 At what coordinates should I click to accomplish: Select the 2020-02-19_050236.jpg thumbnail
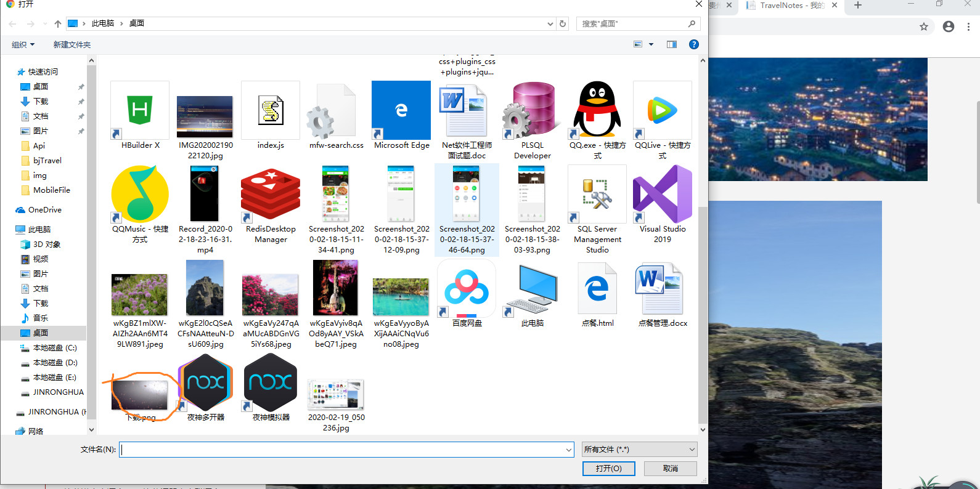pyautogui.click(x=336, y=394)
